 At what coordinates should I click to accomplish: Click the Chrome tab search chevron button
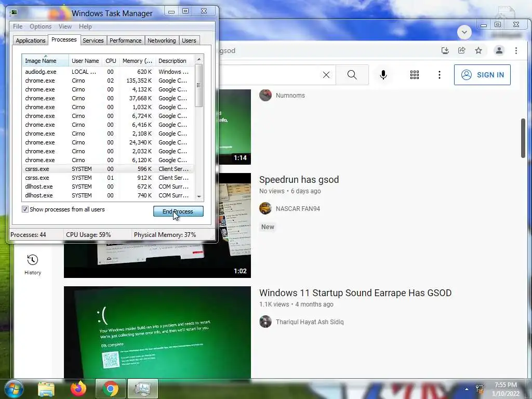point(464,33)
